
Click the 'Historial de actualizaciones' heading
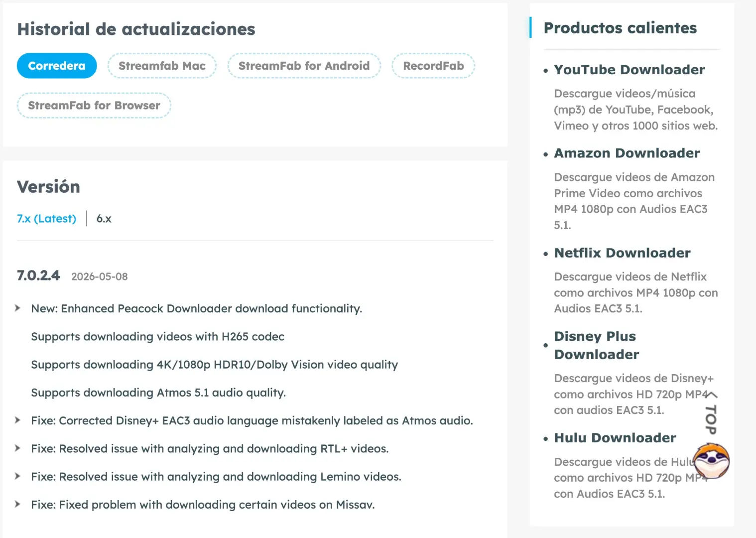136,29
